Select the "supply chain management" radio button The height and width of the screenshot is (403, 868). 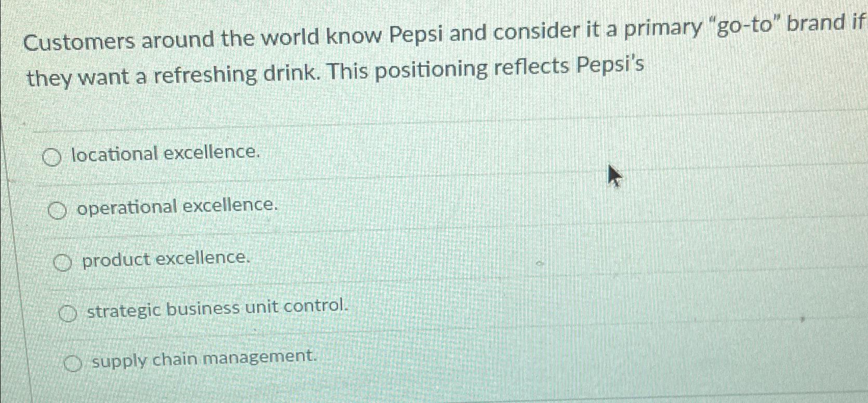point(73,362)
